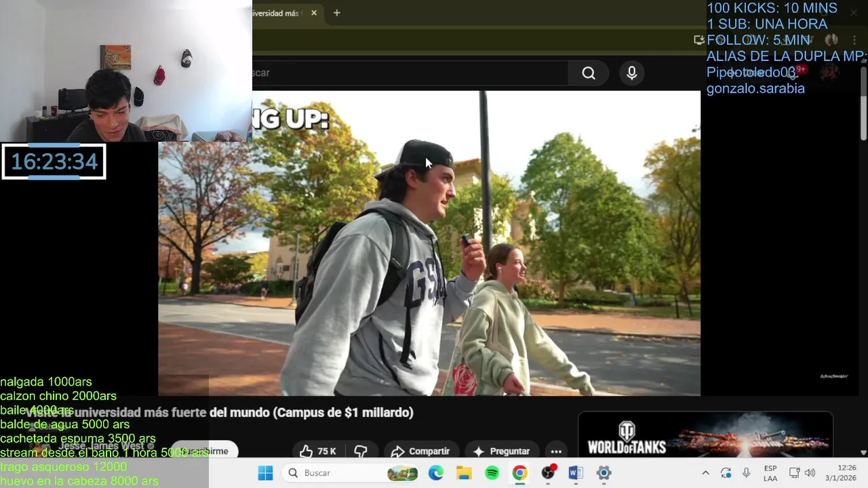This screenshot has height=488, width=868.
Task: Open Spotify from taskbar
Action: [x=492, y=473]
